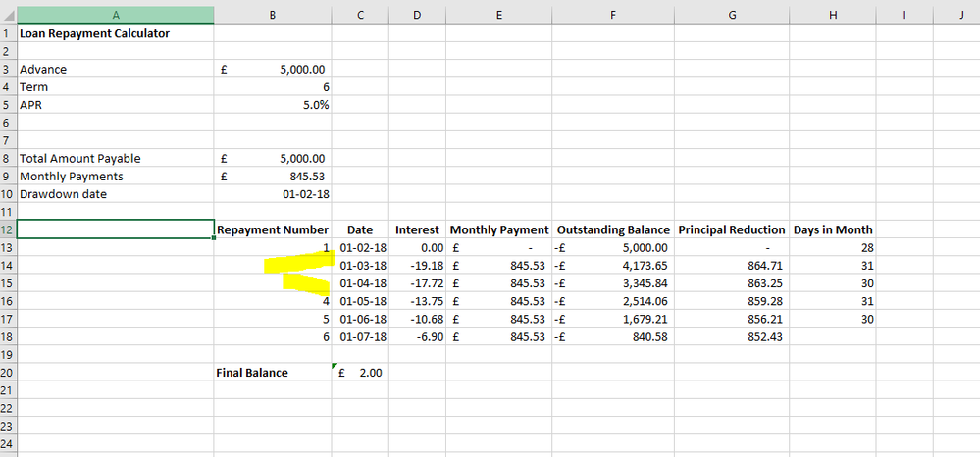Click the 'Monthly Payments' label cell
Viewport: 980px width, 457px height.
click(116, 177)
